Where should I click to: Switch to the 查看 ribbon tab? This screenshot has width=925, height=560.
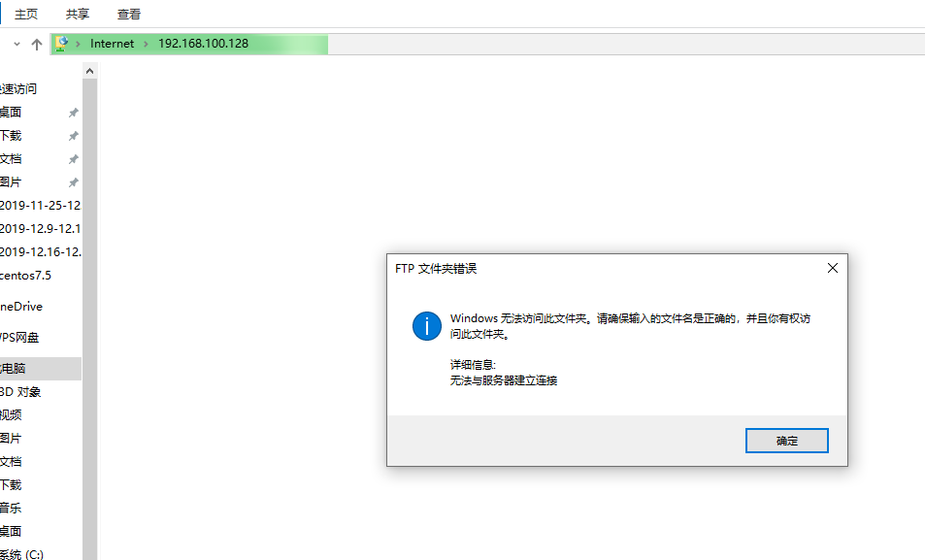point(128,15)
